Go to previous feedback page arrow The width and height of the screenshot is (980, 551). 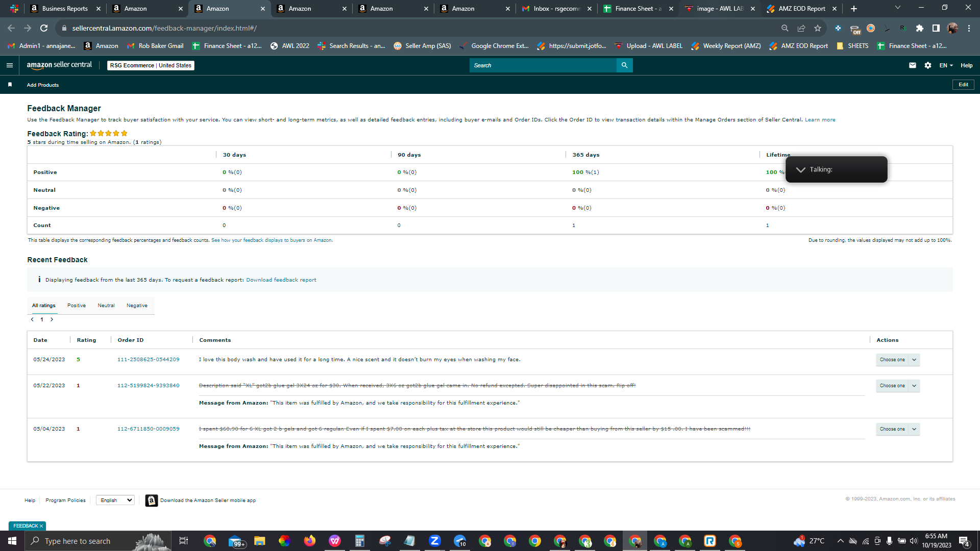pos(32,319)
